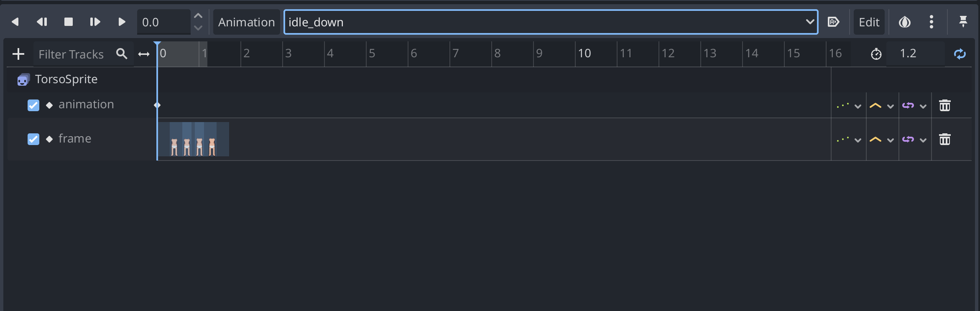
Task: Toggle the animation loop icon
Action: 960,54
